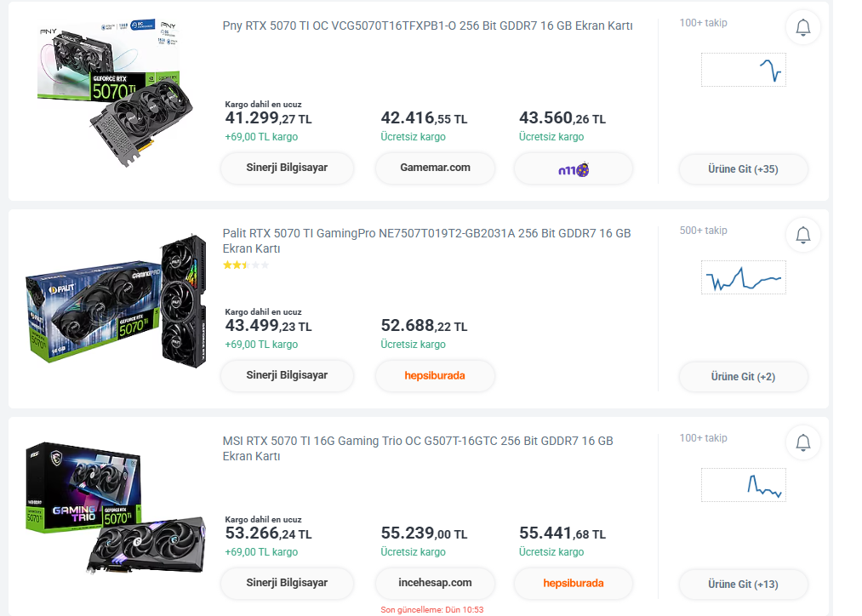Open the Palit GamingPro product thumbnail

(x=117, y=304)
